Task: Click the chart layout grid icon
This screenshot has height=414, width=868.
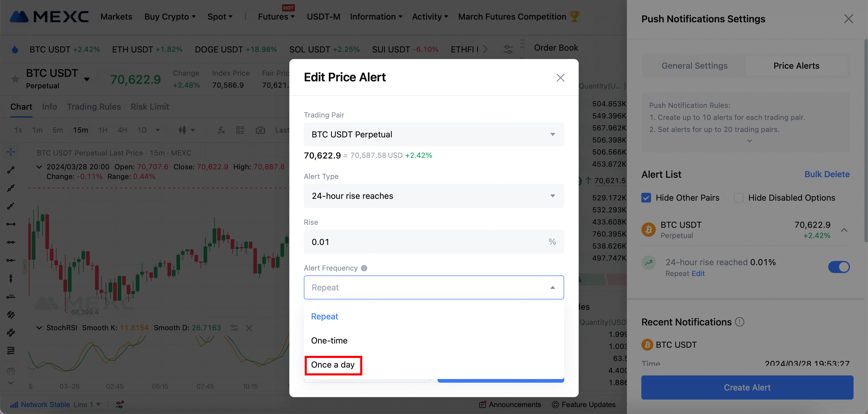Action: 240,130
